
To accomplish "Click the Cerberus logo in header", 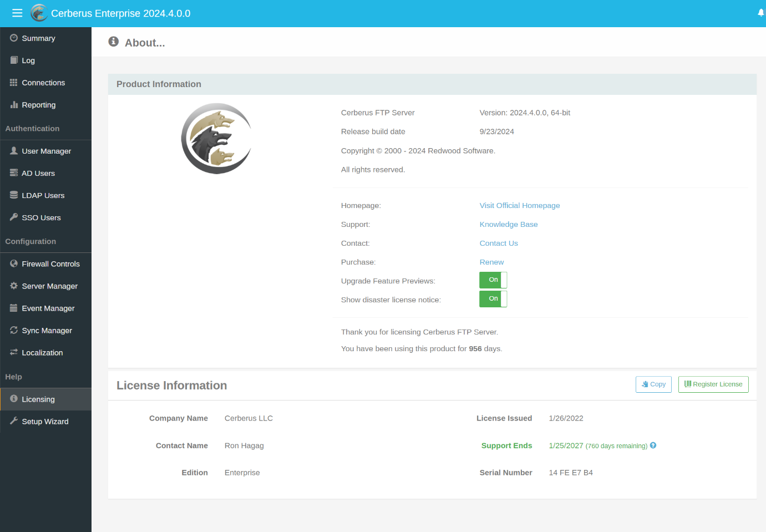I will pyautogui.click(x=39, y=13).
